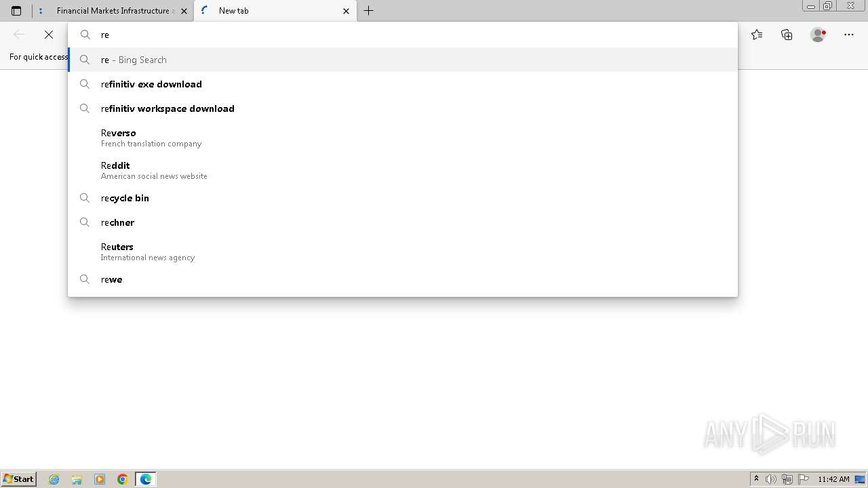Click the clock showing 11:42 AM

(833, 479)
